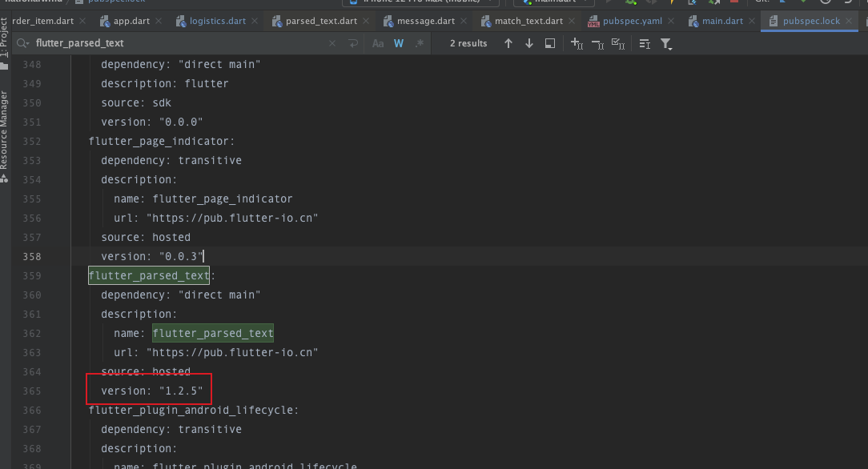868x469 pixels.
Task: Toggle Words (W) search option
Action: (x=399, y=43)
